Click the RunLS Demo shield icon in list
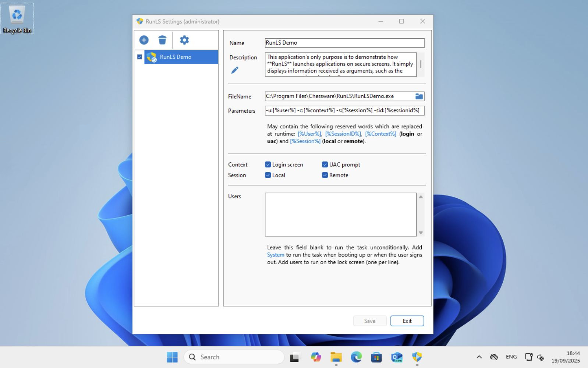This screenshot has height=368, width=588. (152, 57)
